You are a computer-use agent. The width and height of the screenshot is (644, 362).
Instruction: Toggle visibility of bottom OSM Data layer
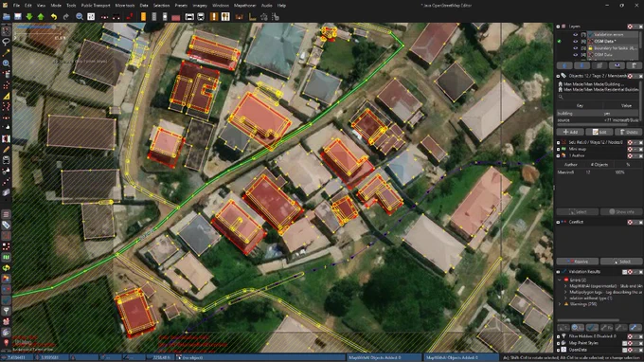(x=576, y=55)
